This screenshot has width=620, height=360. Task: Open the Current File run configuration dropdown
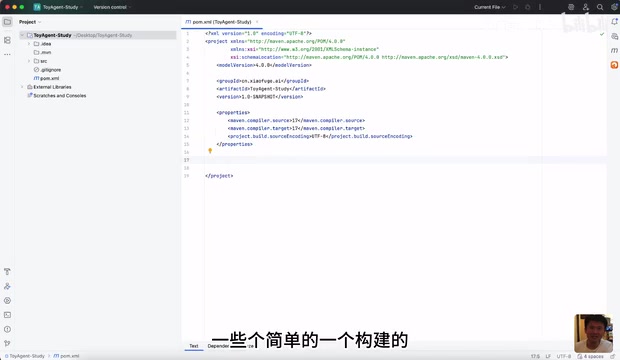click(490, 7)
